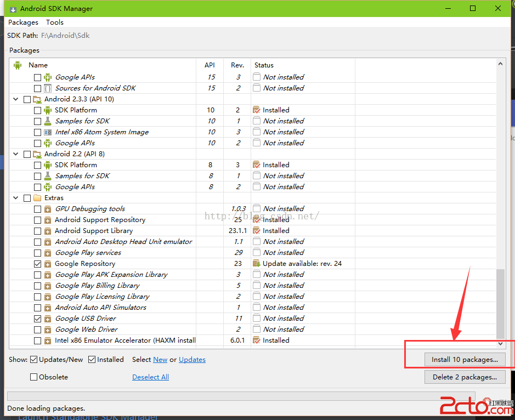Check the Samples for SDK API 8 checkbox
515x420 pixels.
coord(37,177)
